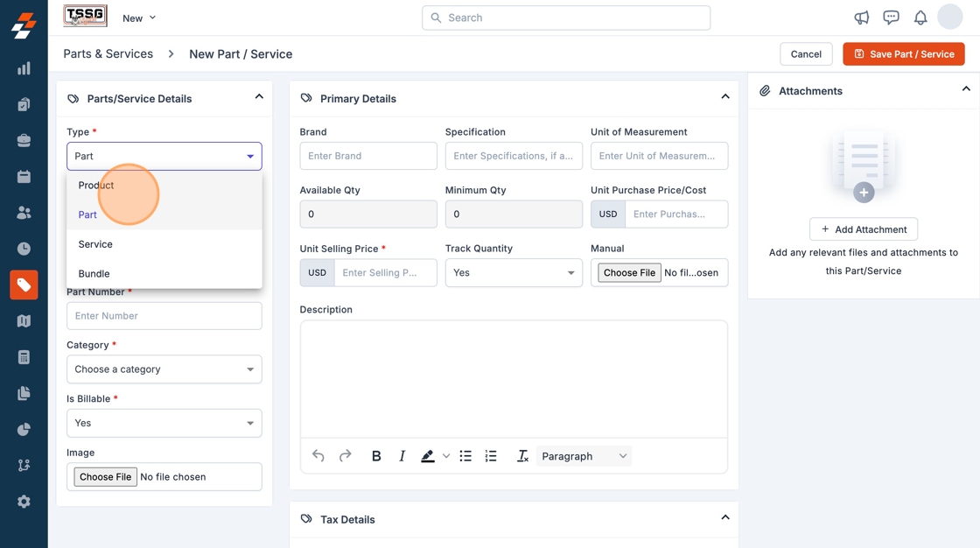Collapse the Primary Details section

[x=724, y=97]
